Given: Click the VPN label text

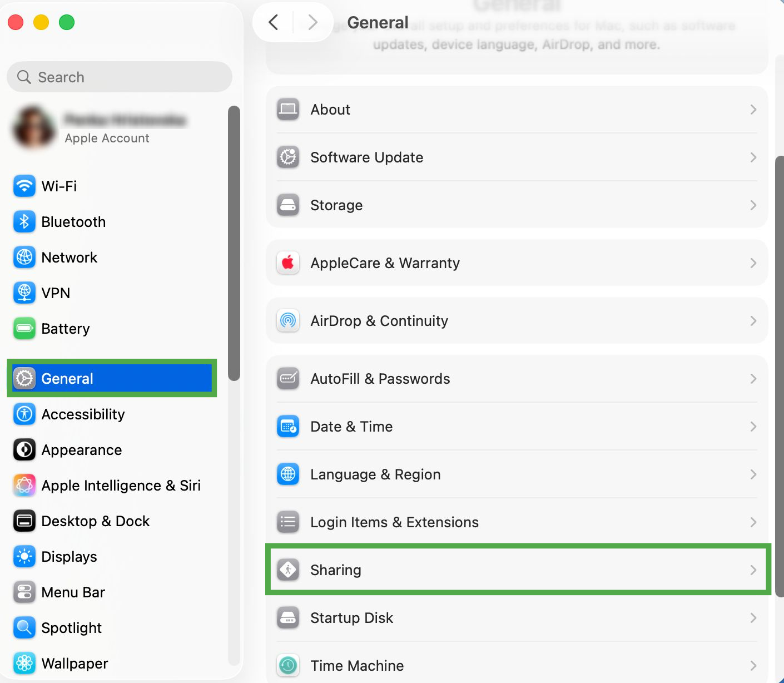Looking at the screenshot, I should (56, 293).
